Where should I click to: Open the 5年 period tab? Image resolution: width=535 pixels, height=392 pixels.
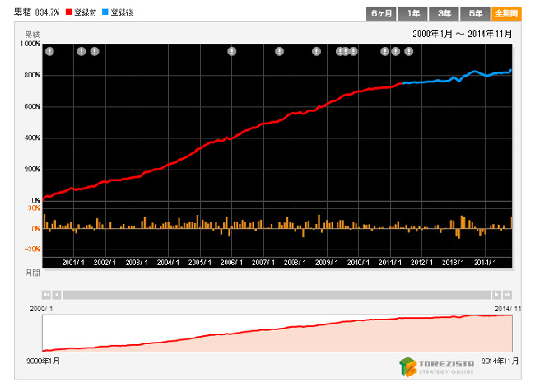click(x=475, y=14)
